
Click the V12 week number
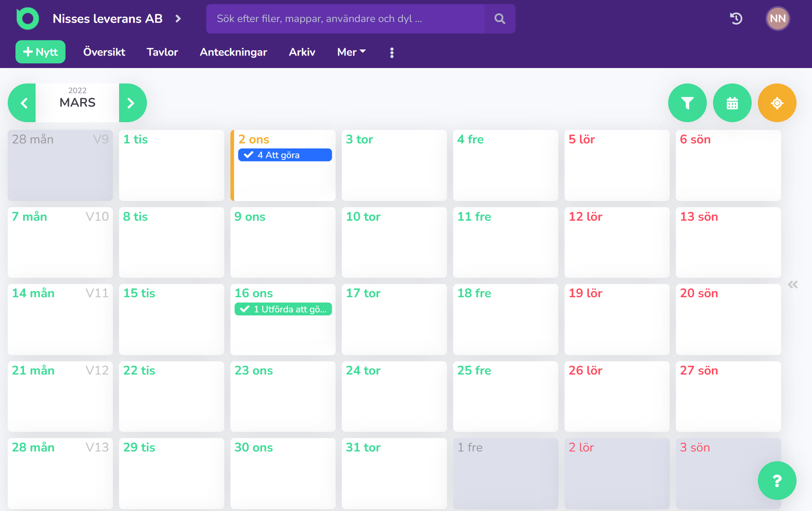[97, 370]
